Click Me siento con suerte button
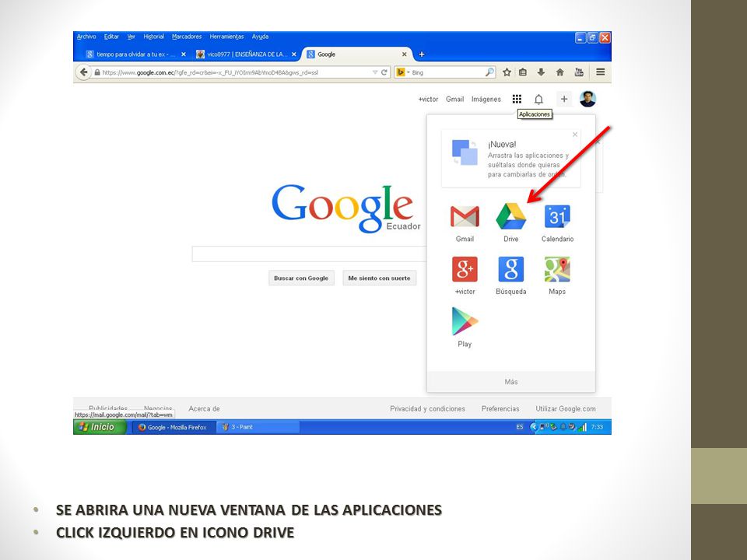Viewport: 747px width, 560px height. pos(379,278)
